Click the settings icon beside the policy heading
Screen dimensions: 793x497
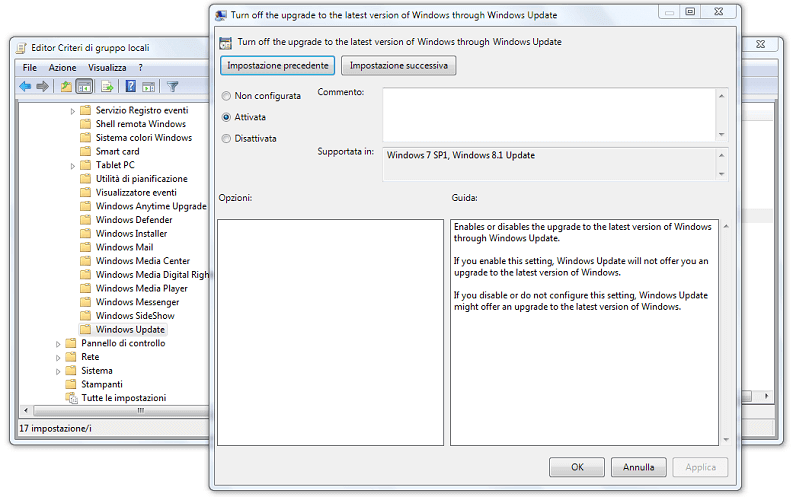point(225,42)
